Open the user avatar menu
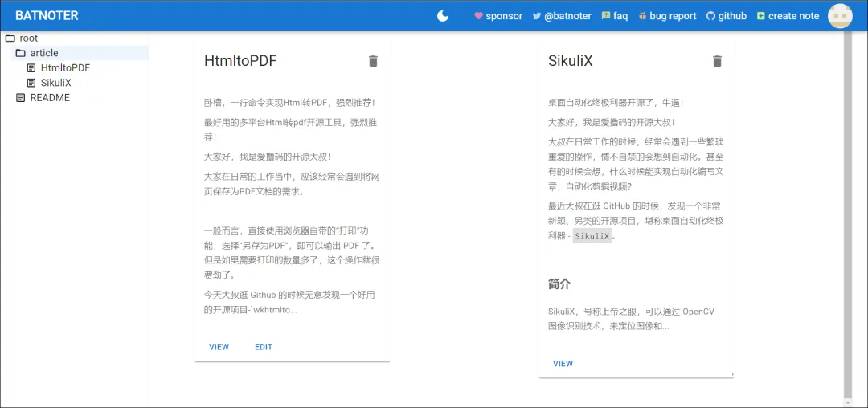 pyautogui.click(x=840, y=16)
